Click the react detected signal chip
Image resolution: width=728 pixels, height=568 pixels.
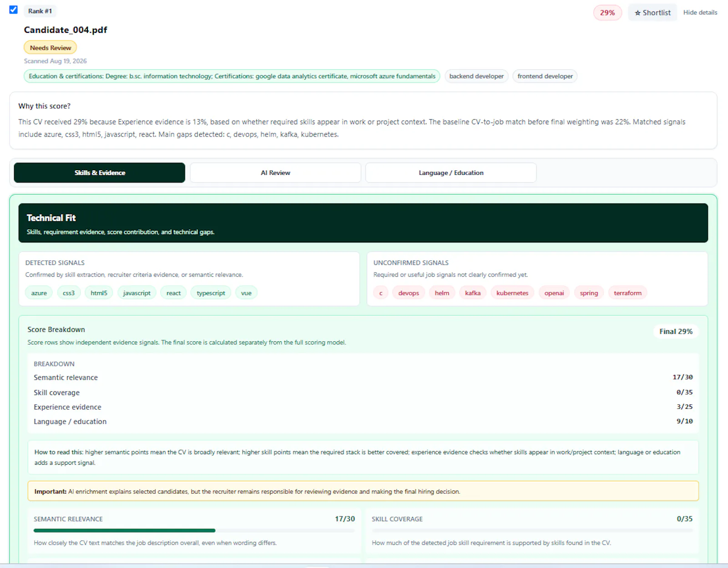(x=173, y=293)
